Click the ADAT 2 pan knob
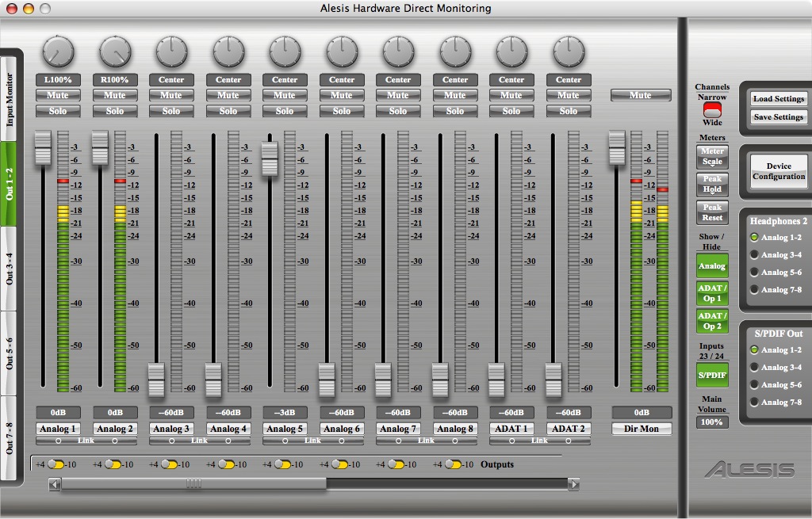 [x=569, y=52]
